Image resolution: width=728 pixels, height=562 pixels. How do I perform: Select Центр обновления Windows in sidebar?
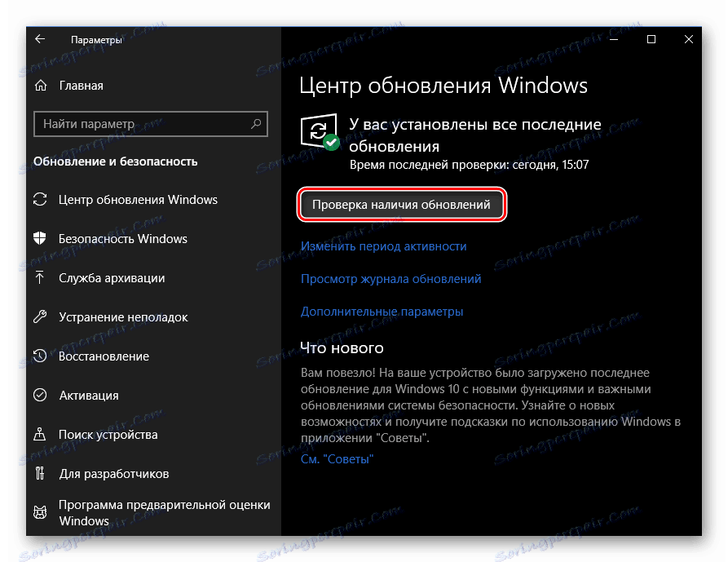(x=138, y=200)
